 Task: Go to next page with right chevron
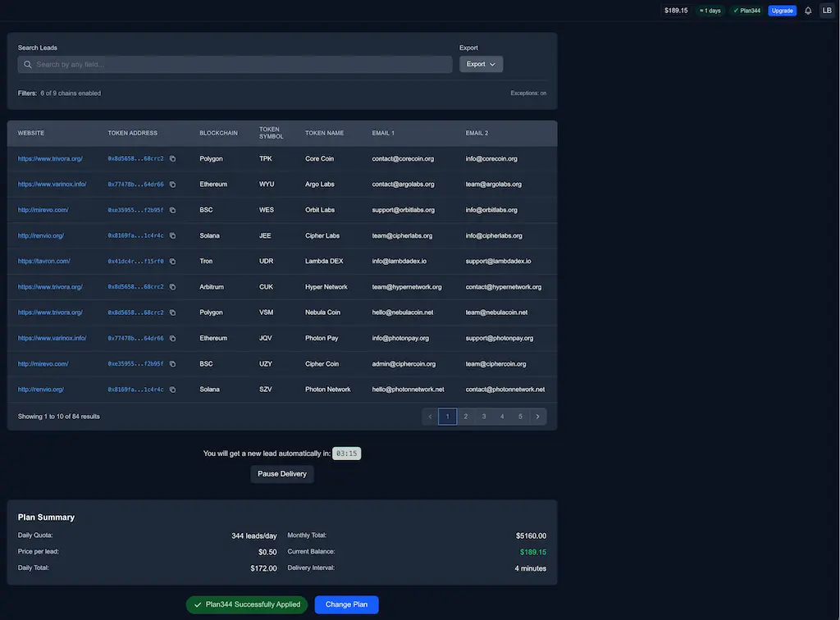tap(537, 417)
